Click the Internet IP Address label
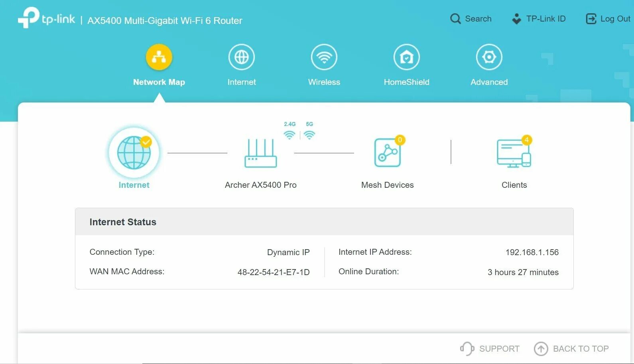Screen dimensions: 634x364 (x=375, y=252)
